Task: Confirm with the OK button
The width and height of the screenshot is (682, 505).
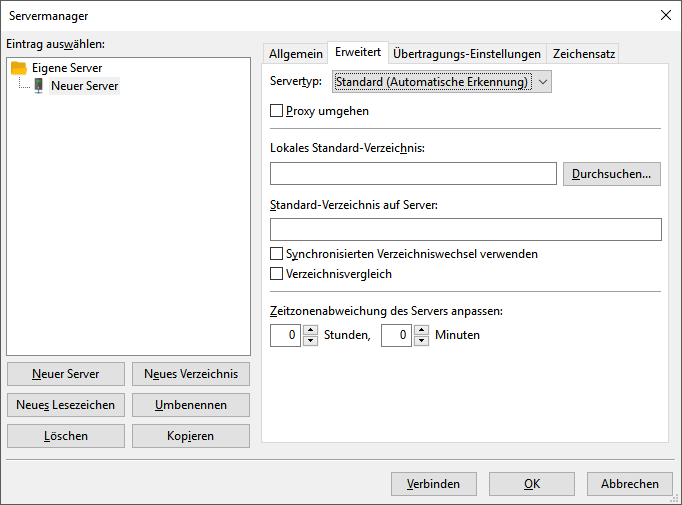Action: click(532, 484)
